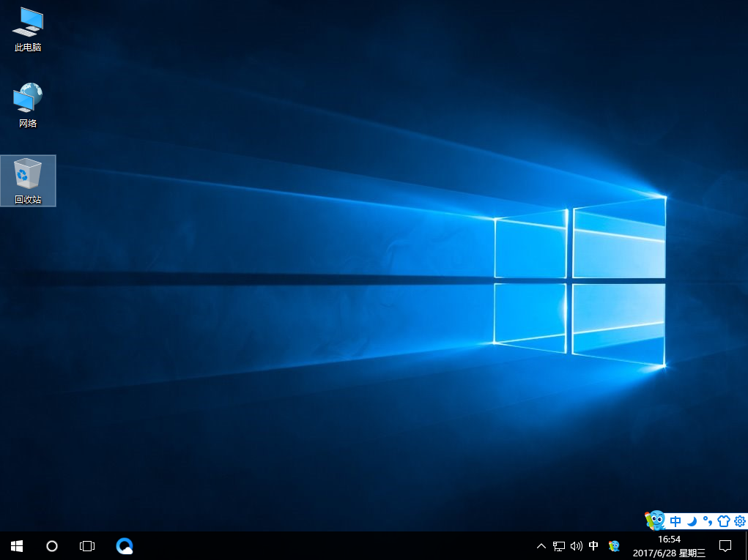This screenshot has height=560, width=748.
Task: Expand the hidden system tray icons
Action: (541, 545)
